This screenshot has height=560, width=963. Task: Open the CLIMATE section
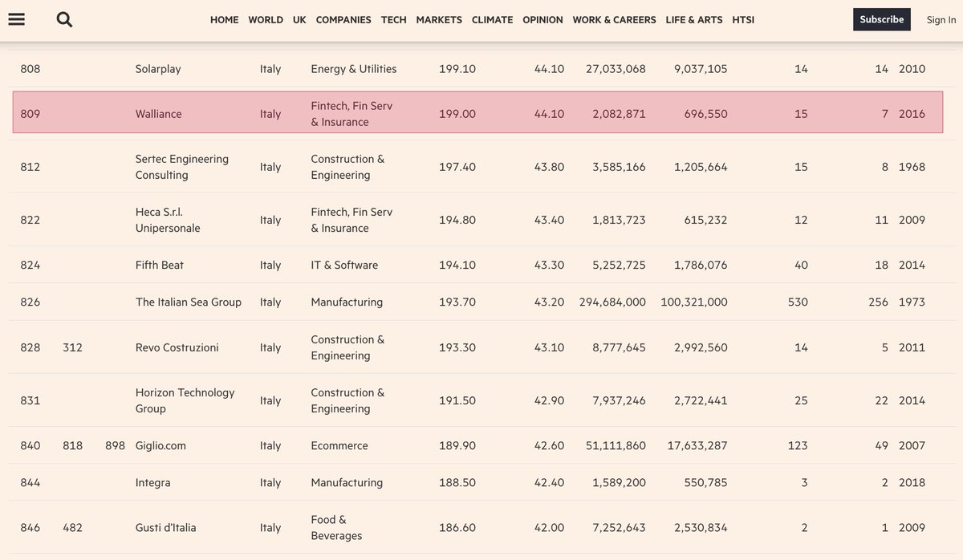(492, 19)
